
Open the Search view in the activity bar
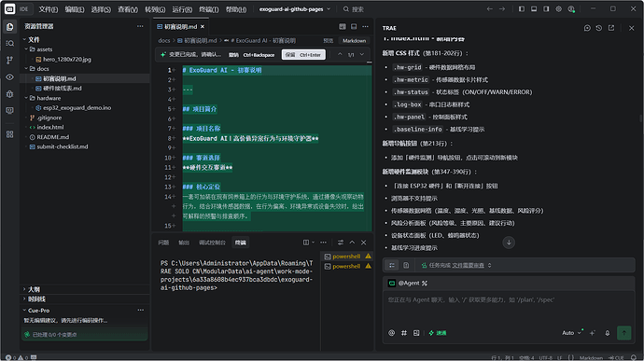[x=10, y=43]
